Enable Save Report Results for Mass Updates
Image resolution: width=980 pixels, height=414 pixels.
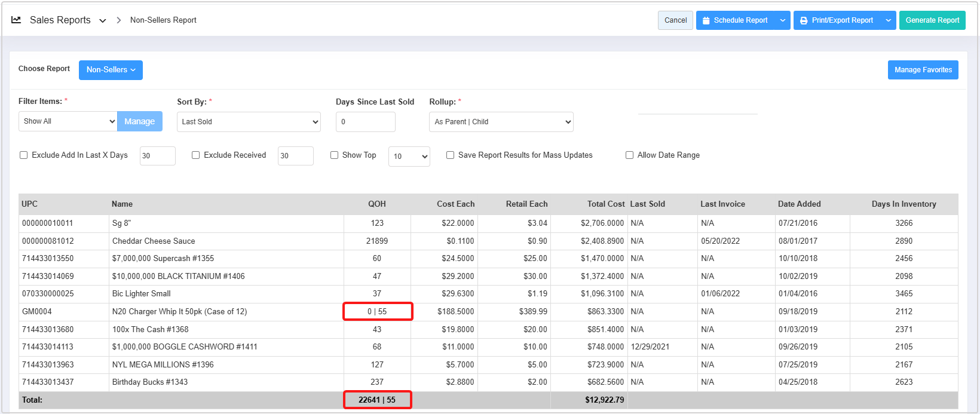click(x=451, y=155)
